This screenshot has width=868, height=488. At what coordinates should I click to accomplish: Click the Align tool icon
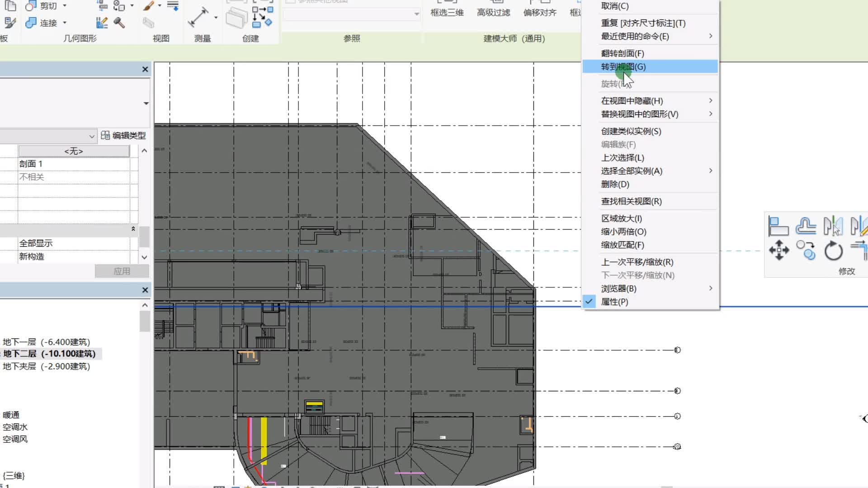point(778,226)
